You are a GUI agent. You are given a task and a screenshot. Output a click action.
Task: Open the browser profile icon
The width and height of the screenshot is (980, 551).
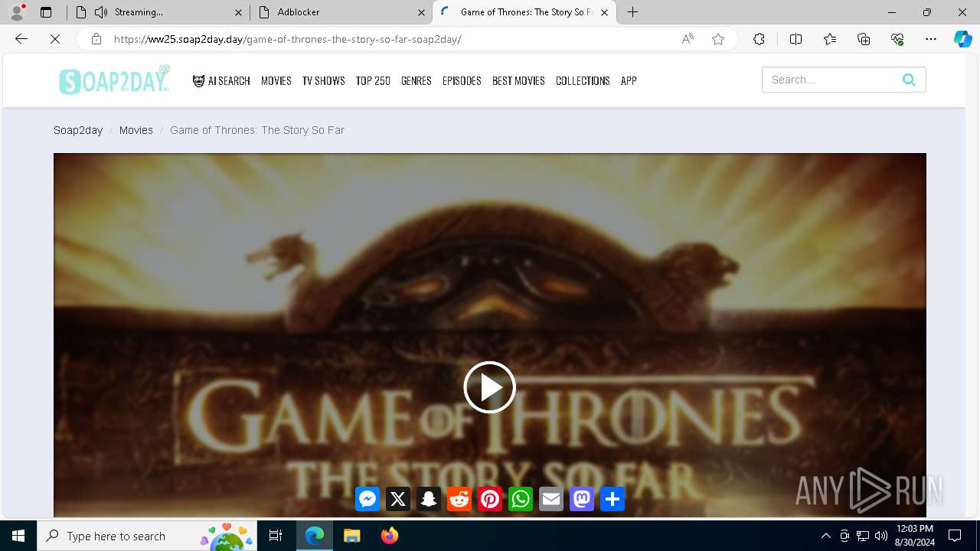[17, 12]
